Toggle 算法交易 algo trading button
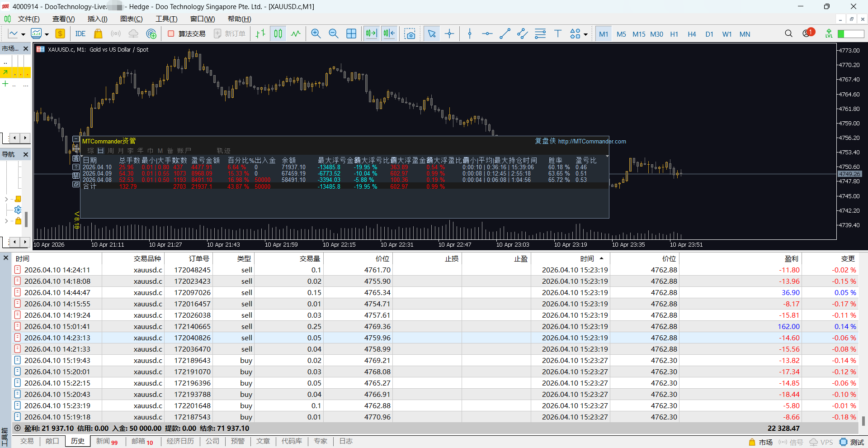This screenshot has height=448, width=868. click(x=186, y=34)
